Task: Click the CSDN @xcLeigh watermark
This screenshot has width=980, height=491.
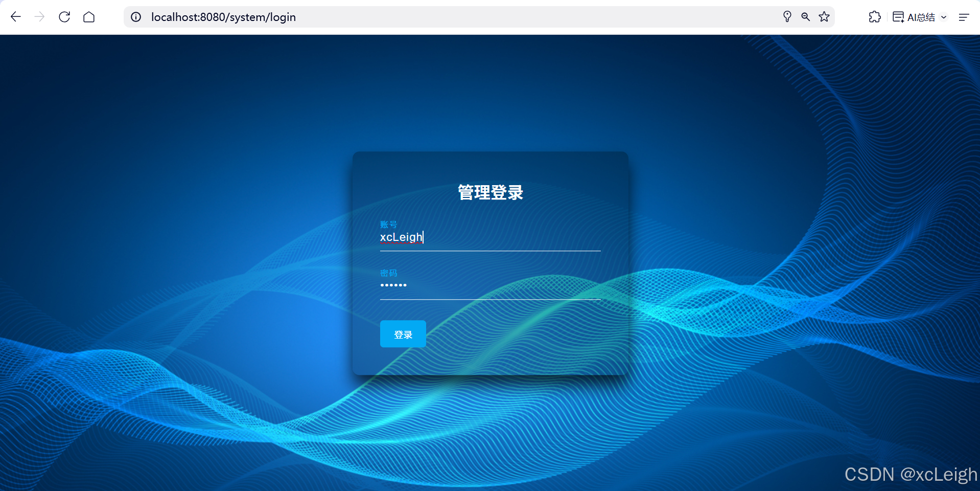Action: pos(911,474)
